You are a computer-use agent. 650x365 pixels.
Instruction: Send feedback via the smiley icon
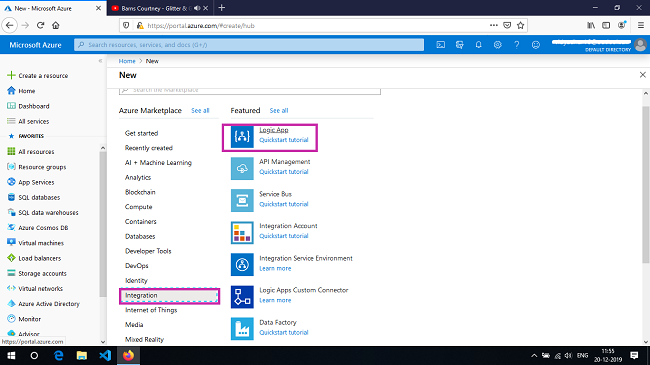coord(536,45)
